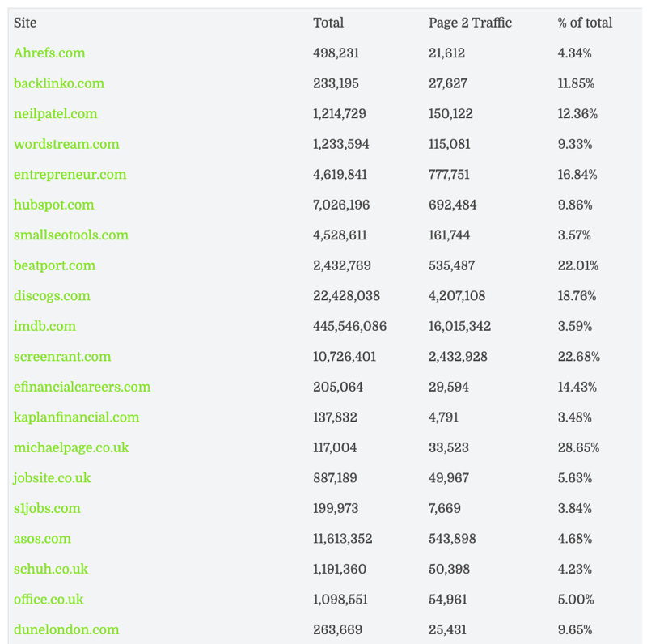Select the entrepreneur.com link
The image size is (647, 644).
(x=70, y=175)
